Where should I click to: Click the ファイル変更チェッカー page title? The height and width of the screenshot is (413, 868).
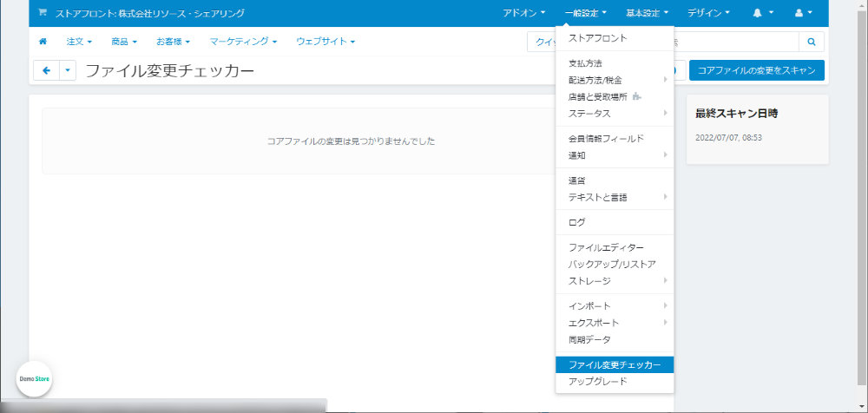169,71
